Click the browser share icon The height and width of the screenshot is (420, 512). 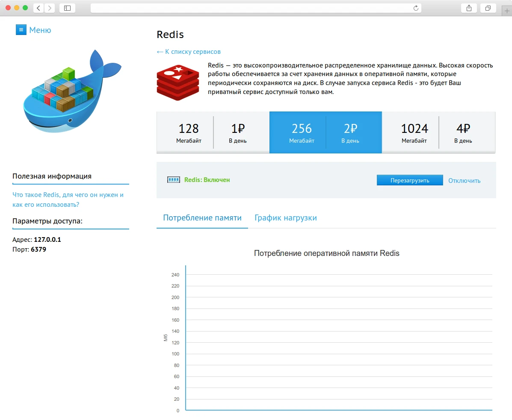(469, 8)
